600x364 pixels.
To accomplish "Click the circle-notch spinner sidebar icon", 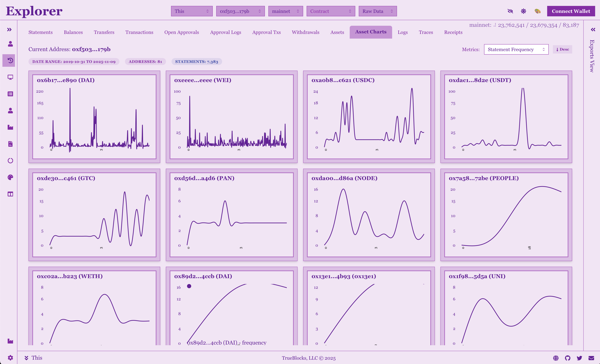I will [x=10, y=161].
